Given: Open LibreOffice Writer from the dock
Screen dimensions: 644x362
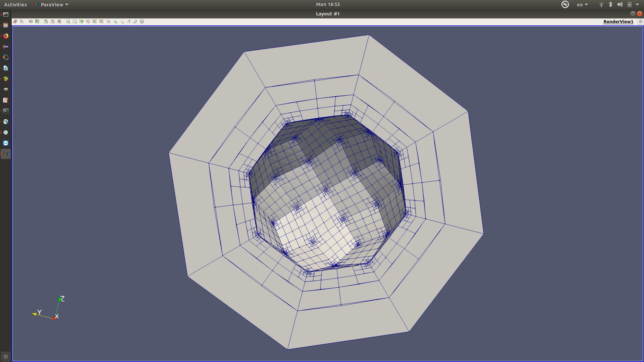Looking at the screenshot, I should 6,68.
